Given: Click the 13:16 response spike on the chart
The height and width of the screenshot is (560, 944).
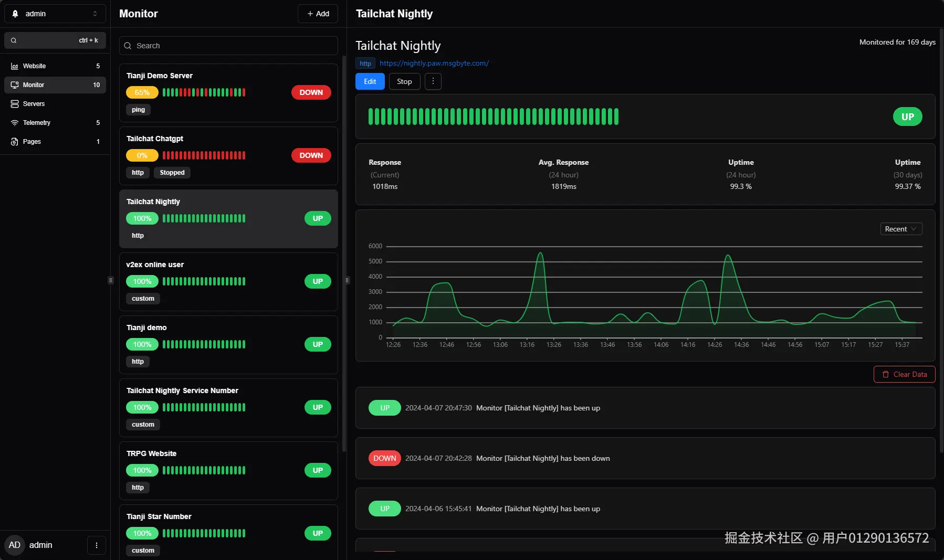Looking at the screenshot, I should pyautogui.click(x=540, y=254).
